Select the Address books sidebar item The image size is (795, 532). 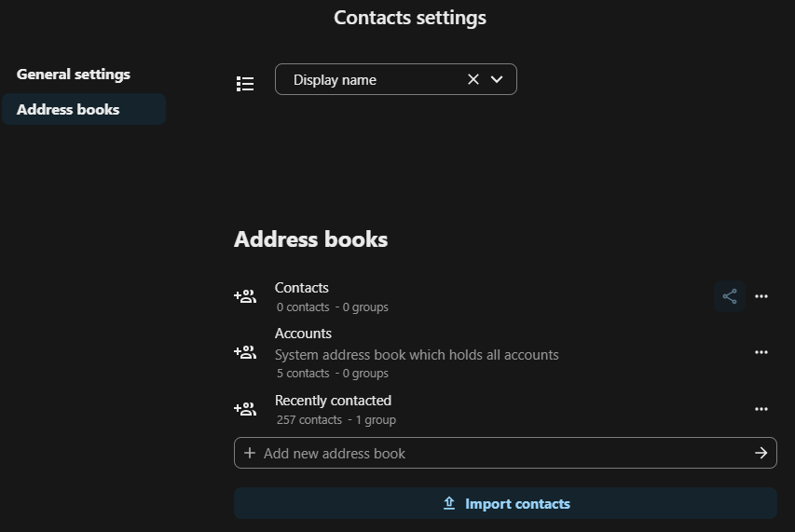(68, 110)
